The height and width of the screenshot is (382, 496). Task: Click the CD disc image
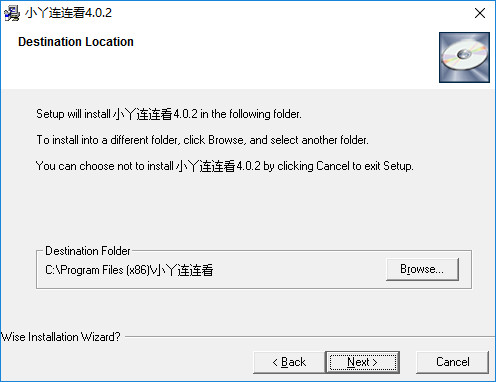point(464,57)
